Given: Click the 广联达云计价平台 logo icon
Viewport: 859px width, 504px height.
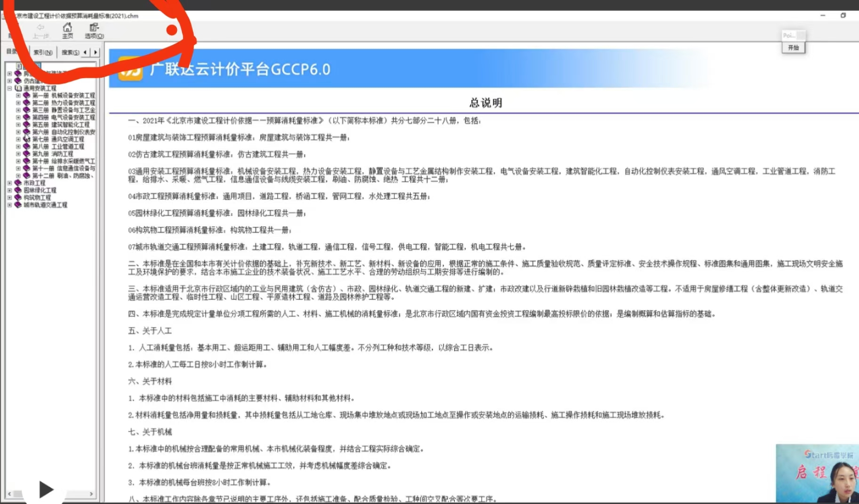Looking at the screenshot, I should pos(130,69).
